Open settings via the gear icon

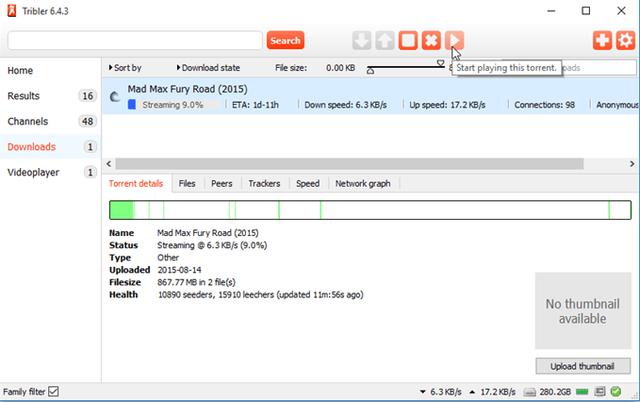pos(625,40)
